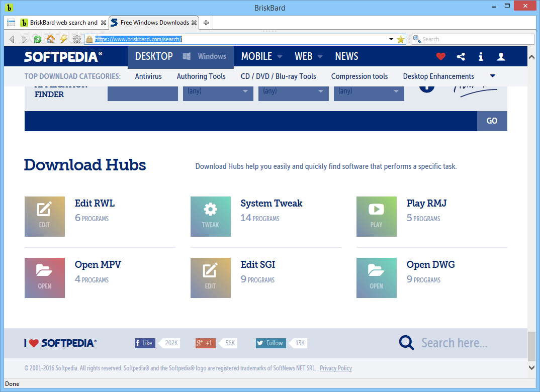The image size is (540, 392).
Task: Click the Twitter Follow button
Action: pos(271,343)
